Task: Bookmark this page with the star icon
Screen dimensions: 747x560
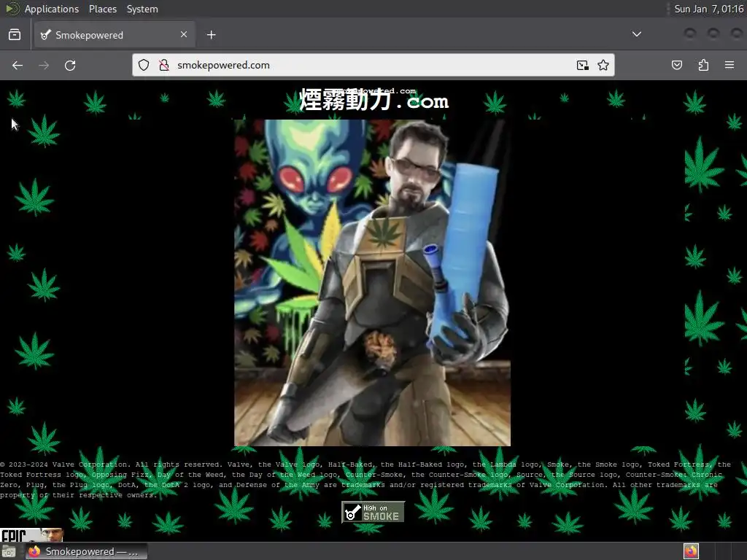Action: tap(603, 65)
